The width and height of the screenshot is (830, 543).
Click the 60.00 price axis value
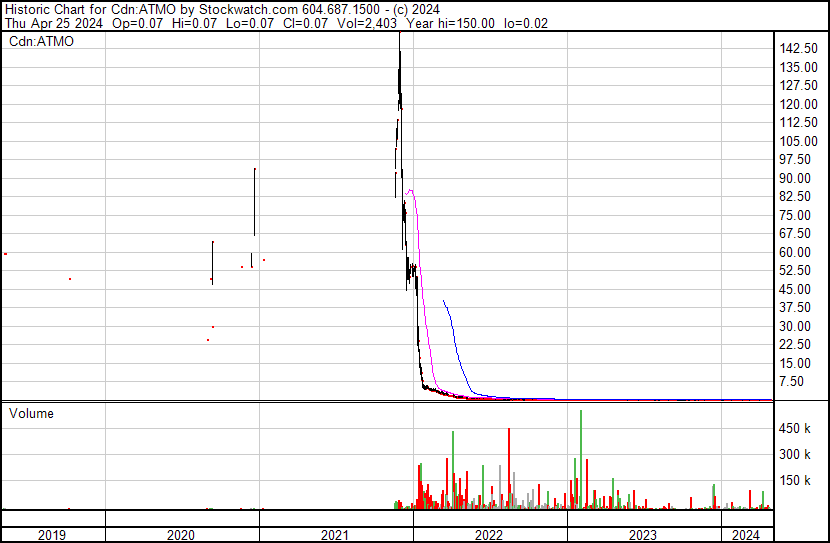click(x=795, y=252)
